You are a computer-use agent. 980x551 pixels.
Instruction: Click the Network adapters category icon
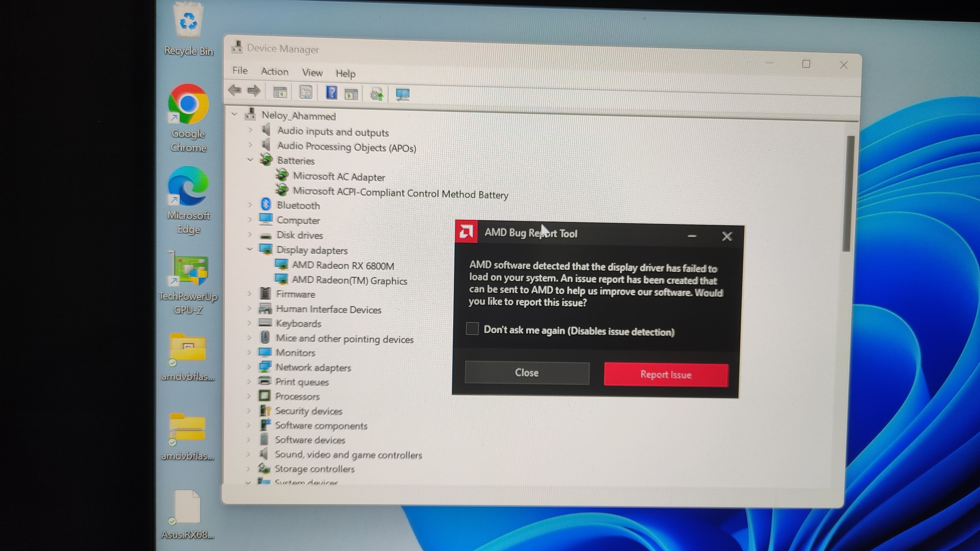tap(265, 366)
